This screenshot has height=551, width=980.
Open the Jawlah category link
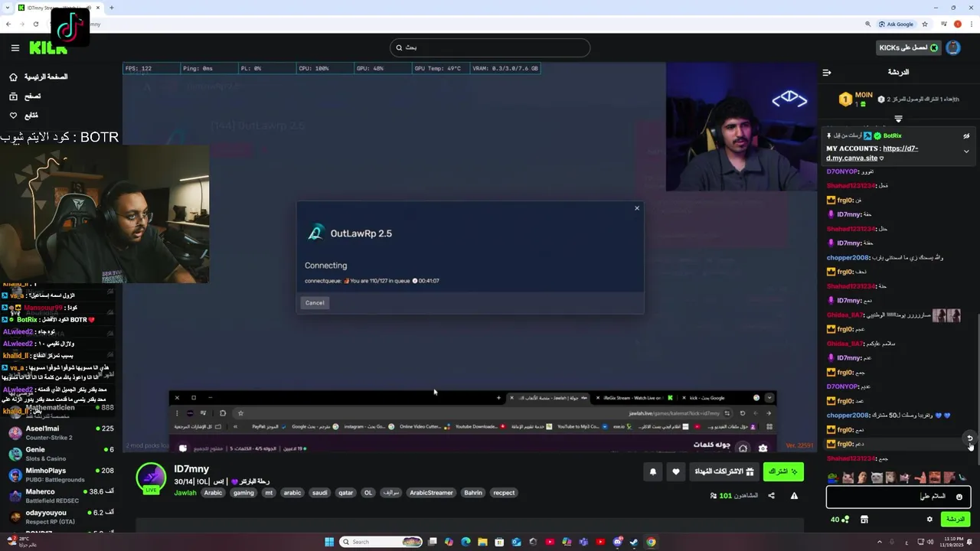(185, 493)
